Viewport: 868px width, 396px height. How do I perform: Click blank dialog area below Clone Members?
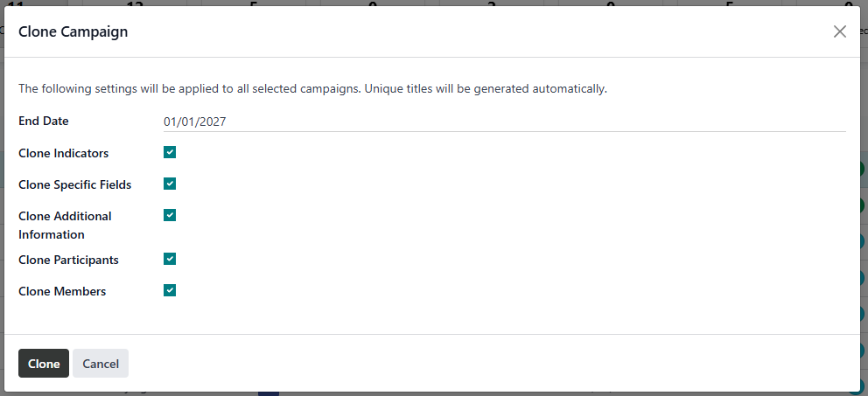pyautogui.click(x=437, y=316)
